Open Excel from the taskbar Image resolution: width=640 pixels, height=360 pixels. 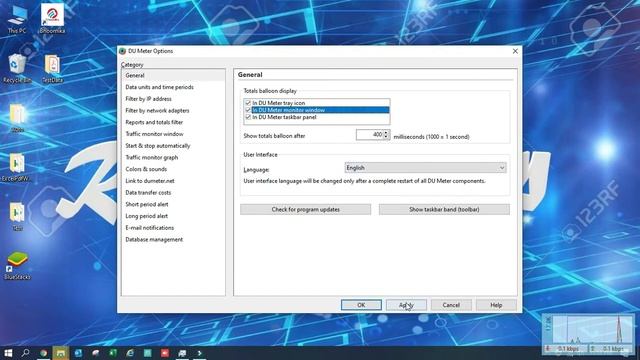(113, 353)
